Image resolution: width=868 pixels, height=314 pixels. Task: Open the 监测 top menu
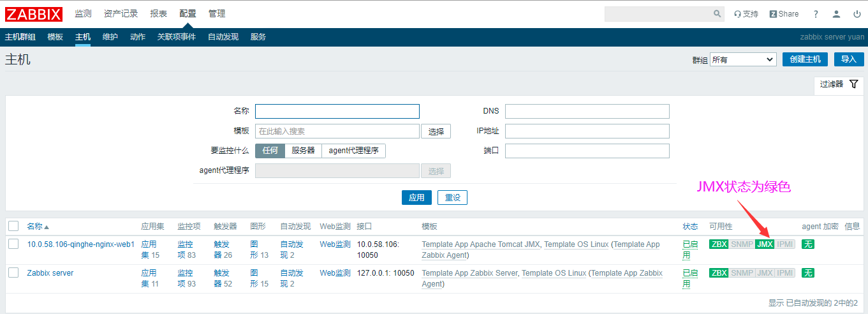(83, 14)
